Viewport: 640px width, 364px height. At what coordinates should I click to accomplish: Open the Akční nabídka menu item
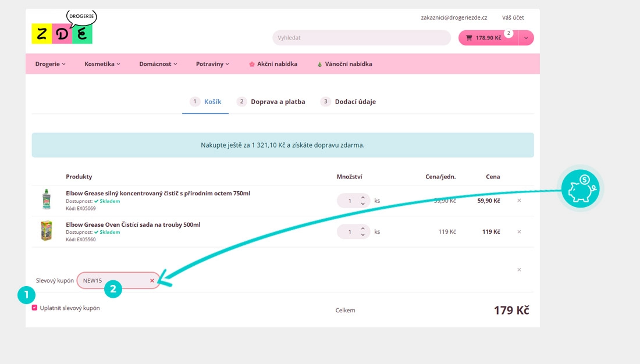point(273,64)
